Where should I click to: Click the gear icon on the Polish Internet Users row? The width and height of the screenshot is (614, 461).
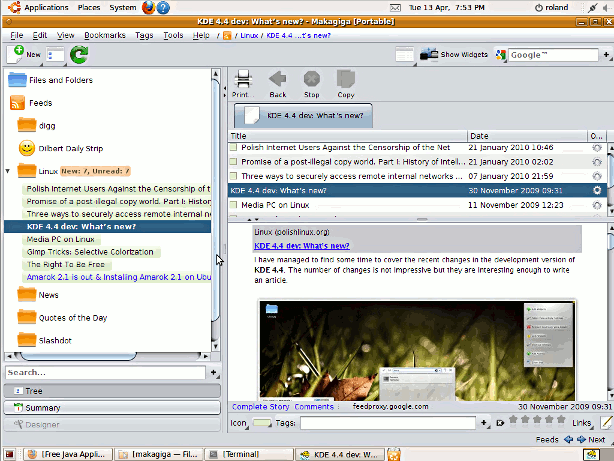point(597,148)
